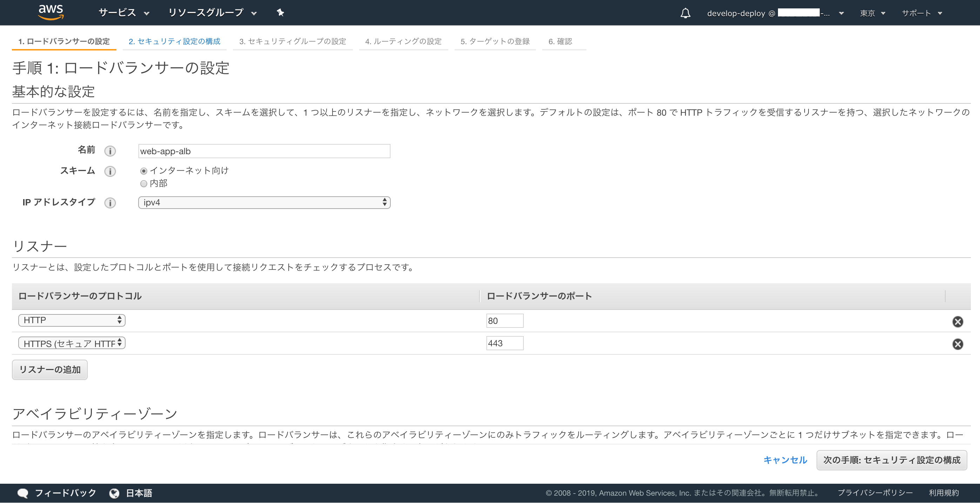Click the リスナーの追加 button
980x503 pixels.
tap(49, 369)
